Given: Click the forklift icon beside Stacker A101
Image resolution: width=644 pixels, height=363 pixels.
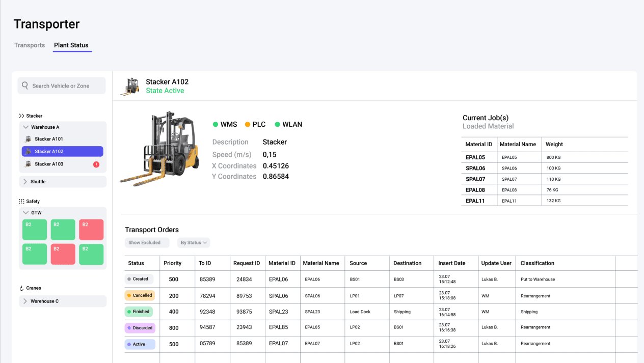Looking at the screenshot, I should (28, 139).
